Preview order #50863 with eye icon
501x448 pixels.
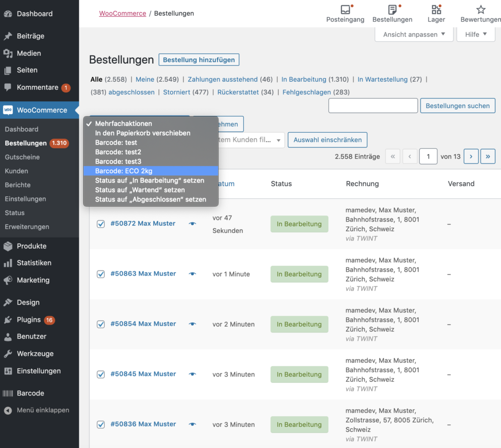pyautogui.click(x=192, y=274)
